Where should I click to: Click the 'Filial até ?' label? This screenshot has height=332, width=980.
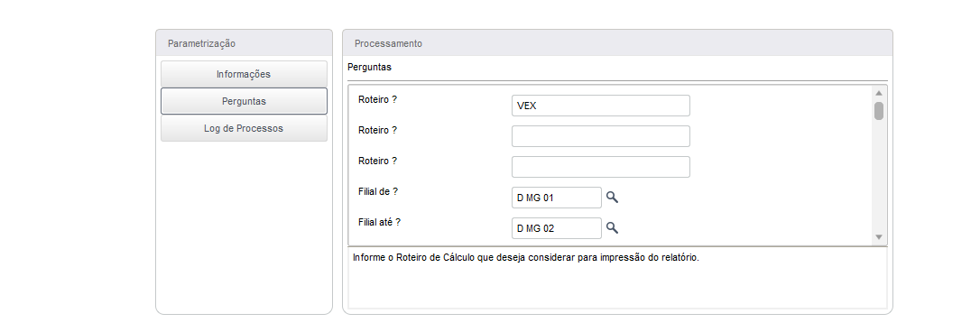379,223
